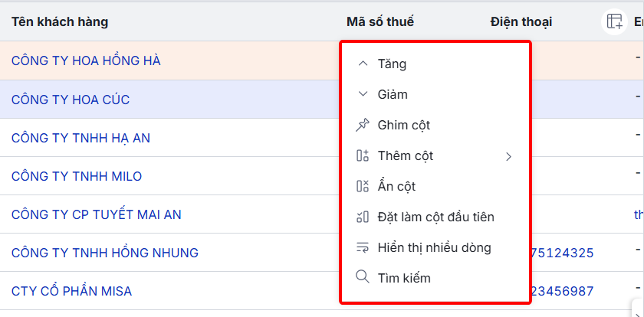Viewport: 644px width, 317px height.
Task: Click the Tên khách hàng column header
Action: coord(60,21)
